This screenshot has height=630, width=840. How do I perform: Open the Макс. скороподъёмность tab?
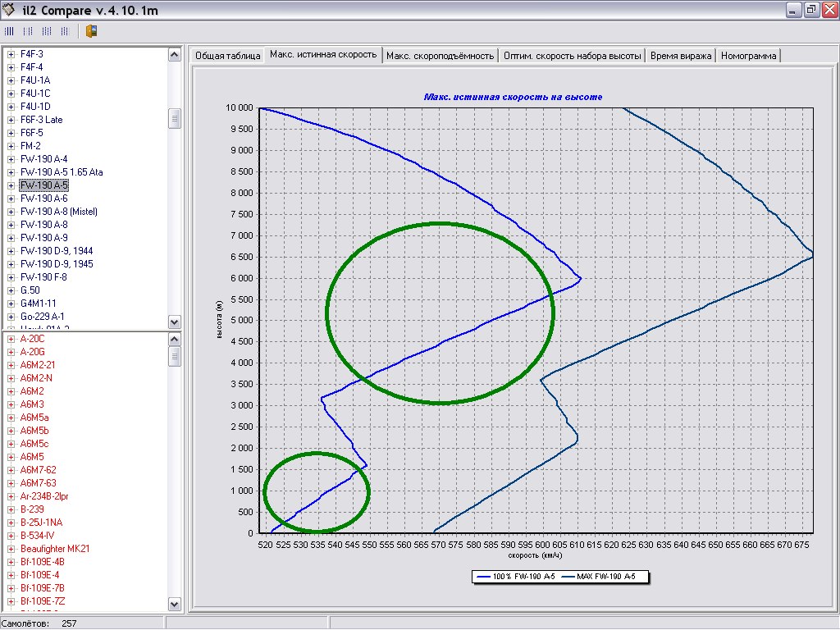(441, 56)
